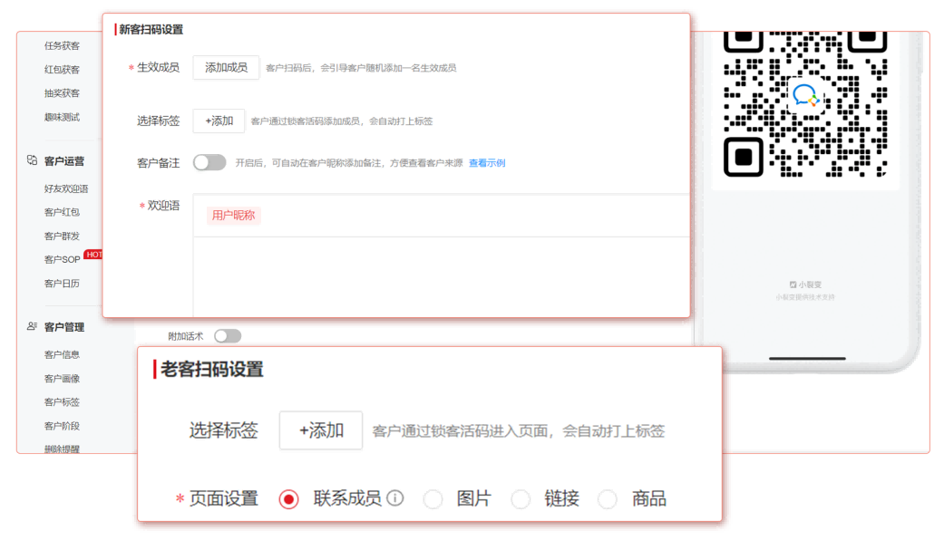This screenshot has width=944, height=560.
Task: Enable the 客户备注 toggle switch
Action: pos(209,162)
